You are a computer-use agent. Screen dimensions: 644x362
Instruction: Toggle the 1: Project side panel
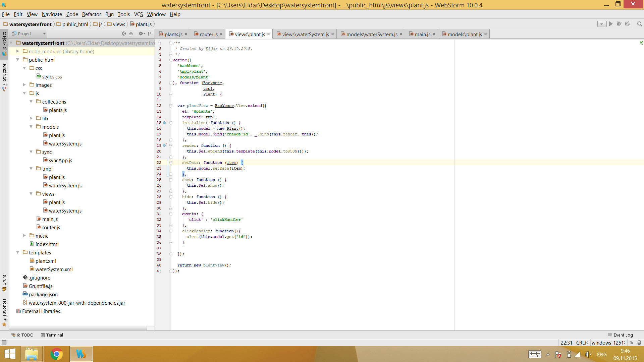click(x=4, y=44)
